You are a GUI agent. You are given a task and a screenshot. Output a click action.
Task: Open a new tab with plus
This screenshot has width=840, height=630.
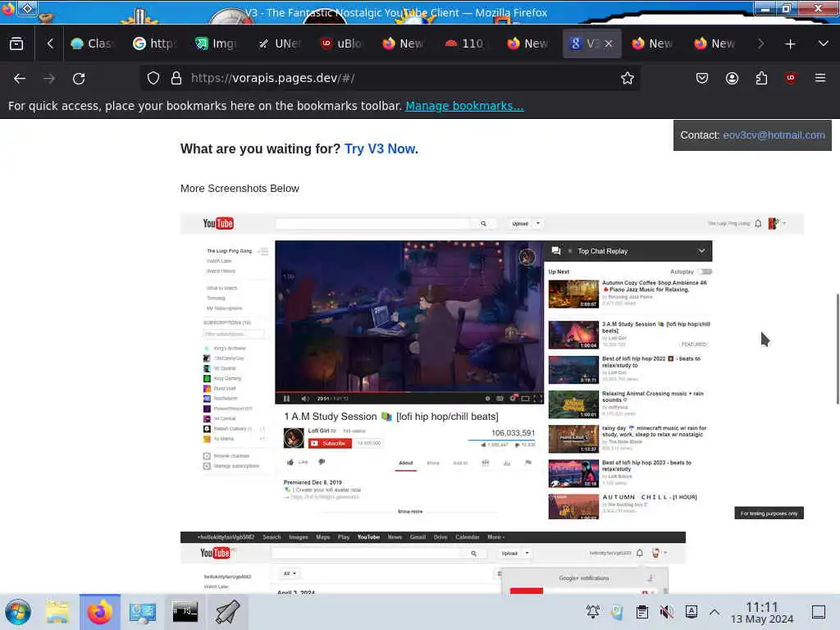tap(790, 44)
